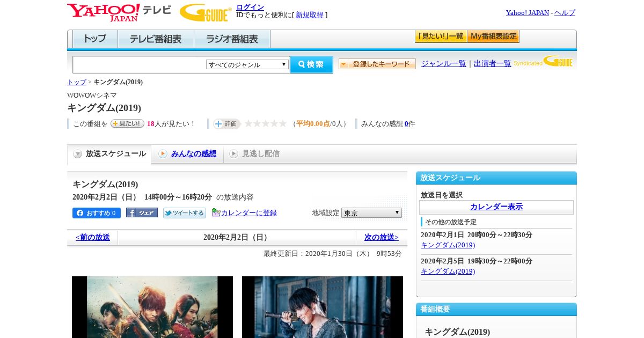Click the トップ breadcrumb link
This screenshot has height=338, width=644.
(77, 82)
